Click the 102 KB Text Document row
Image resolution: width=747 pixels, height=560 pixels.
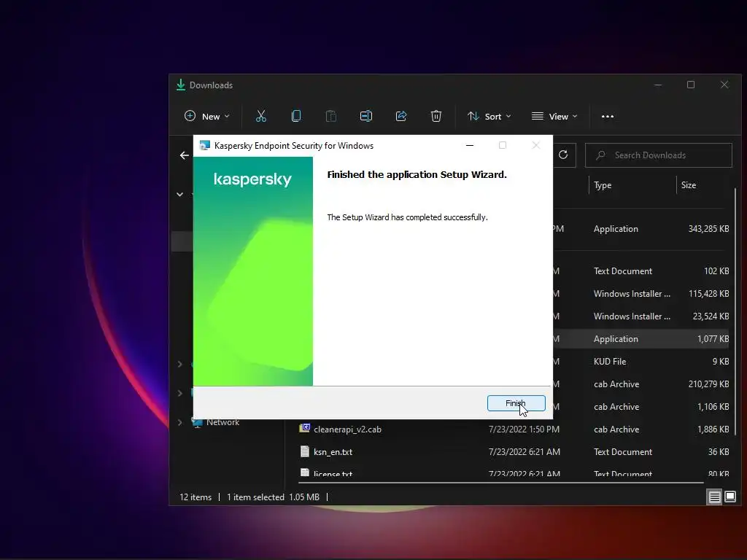coord(641,271)
